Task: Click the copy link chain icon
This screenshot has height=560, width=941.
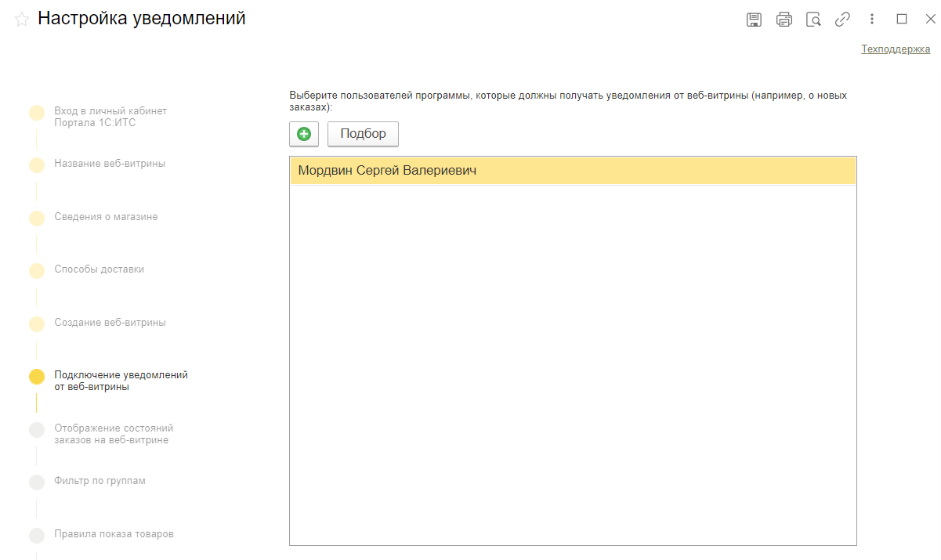Action: pyautogui.click(x=843, y=20)
